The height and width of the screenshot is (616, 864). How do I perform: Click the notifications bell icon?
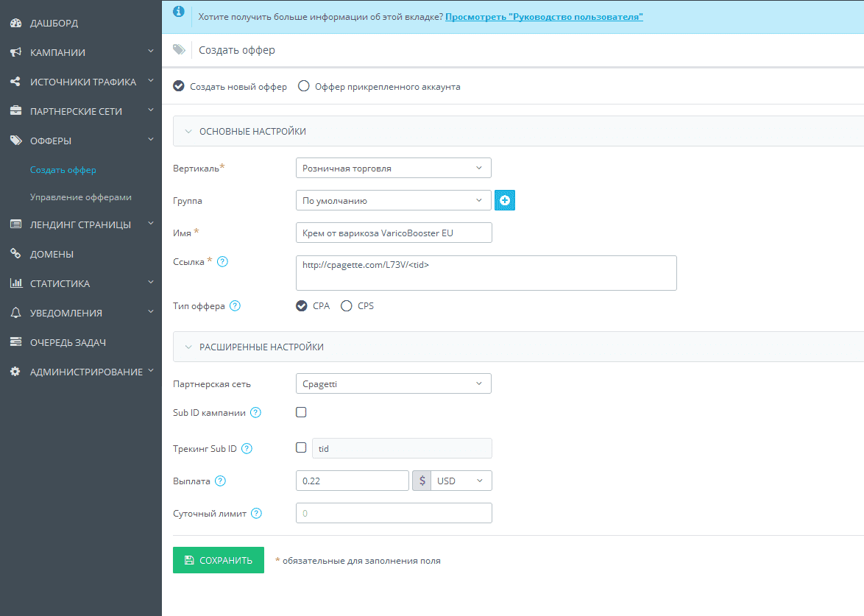tap(15, 312)
